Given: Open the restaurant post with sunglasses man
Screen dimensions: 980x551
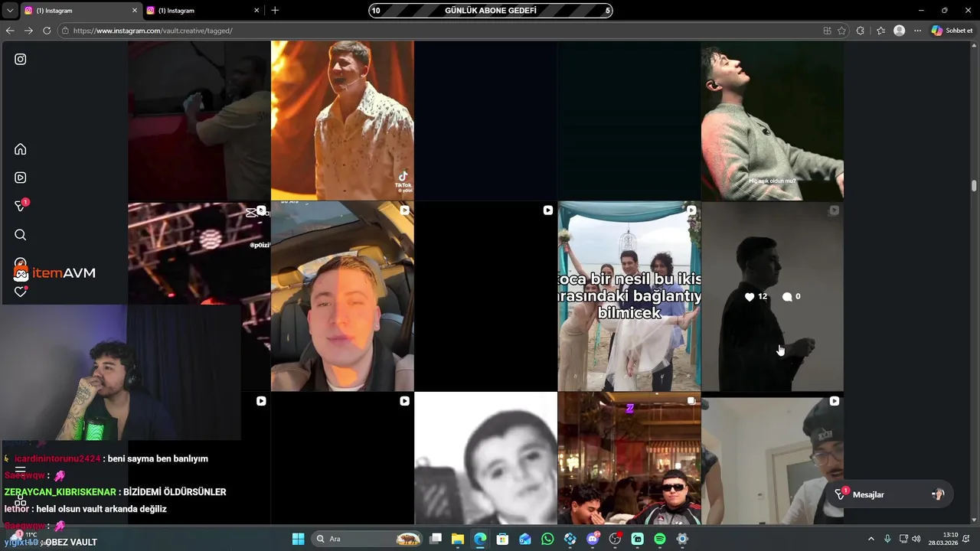Looking at the screenshot, I should [629, 458].
